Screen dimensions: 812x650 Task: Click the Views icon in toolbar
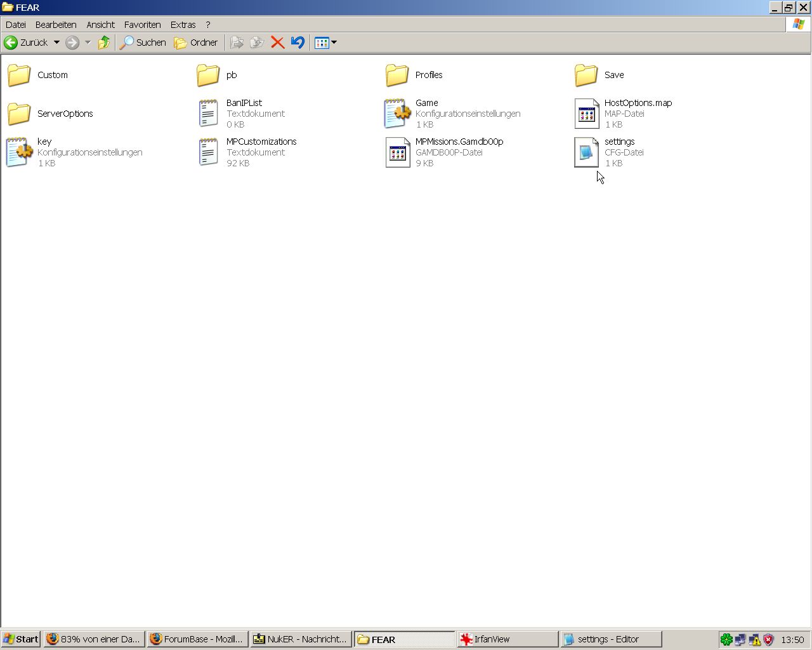point(322,43)
